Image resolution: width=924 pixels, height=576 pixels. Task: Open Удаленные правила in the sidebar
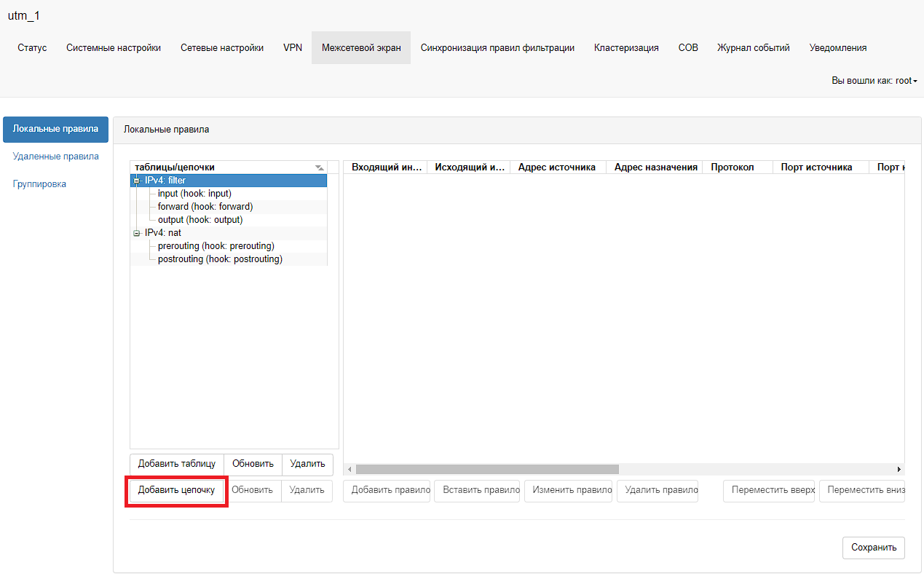(x=56, y=157)
